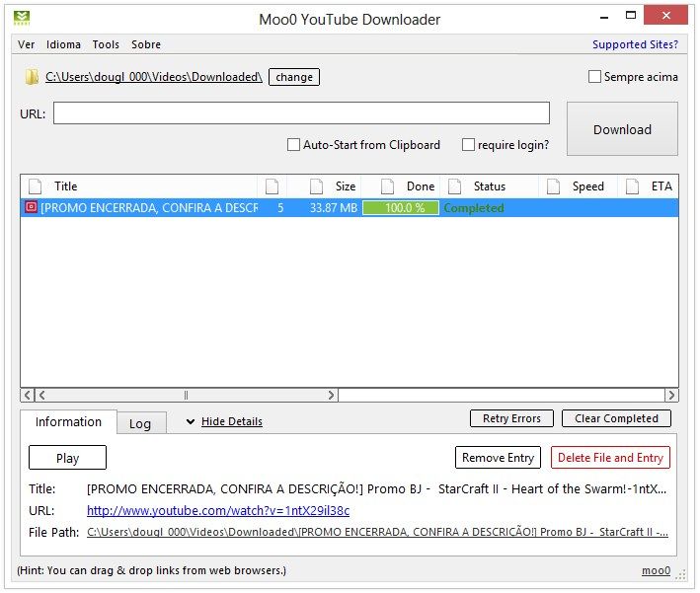Click the horizontal scrollbar thumb
This screenshot has width=700, height=593.
pyautogui.click(x=187, y=395)
